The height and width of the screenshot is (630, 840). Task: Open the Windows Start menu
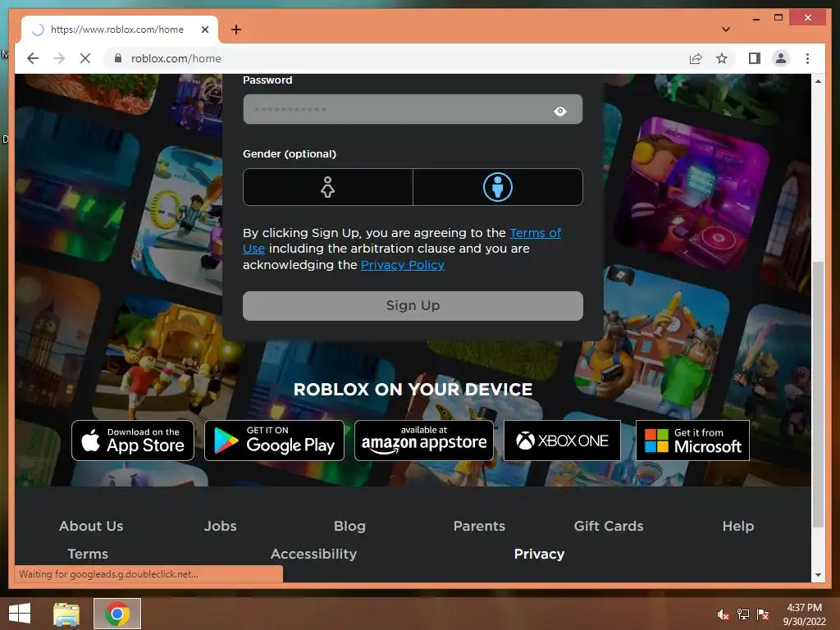(20, 614)
